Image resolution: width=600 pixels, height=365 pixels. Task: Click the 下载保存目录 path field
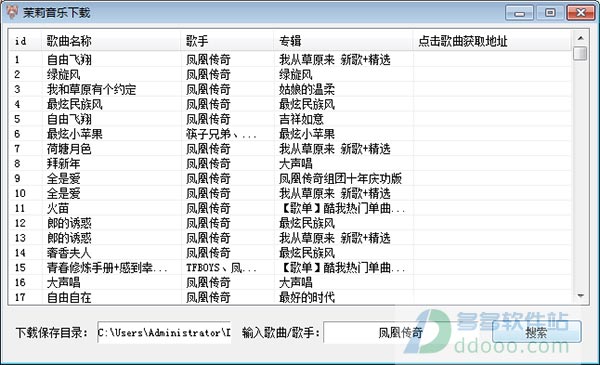point(164,332)
